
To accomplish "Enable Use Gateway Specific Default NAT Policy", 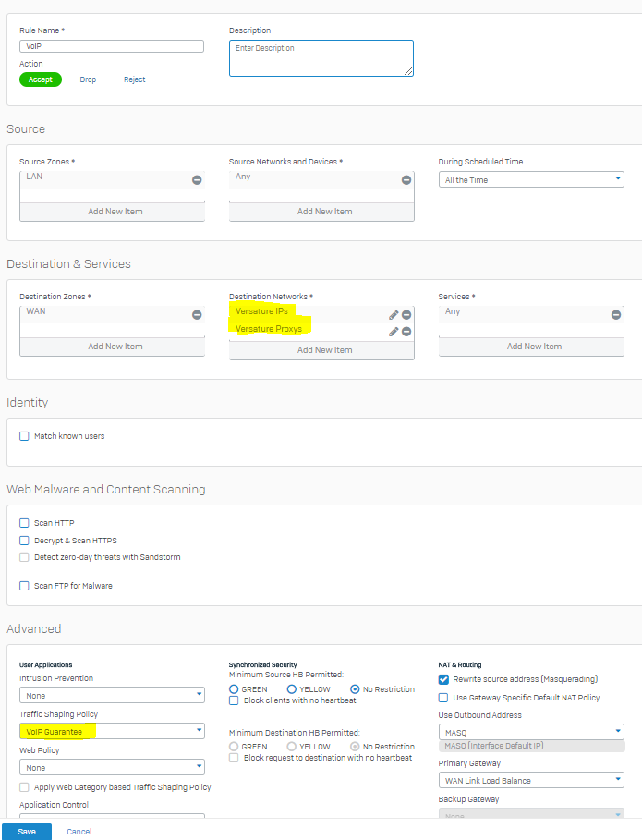I will [x=443, y=698].
